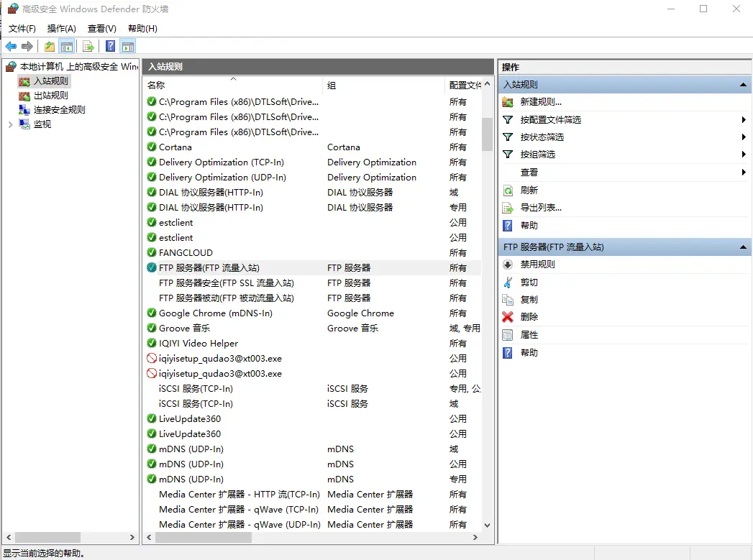This screenshot has width=753, height=560.
Task: Click the 复制 action
Action: [x=529, y=300]
